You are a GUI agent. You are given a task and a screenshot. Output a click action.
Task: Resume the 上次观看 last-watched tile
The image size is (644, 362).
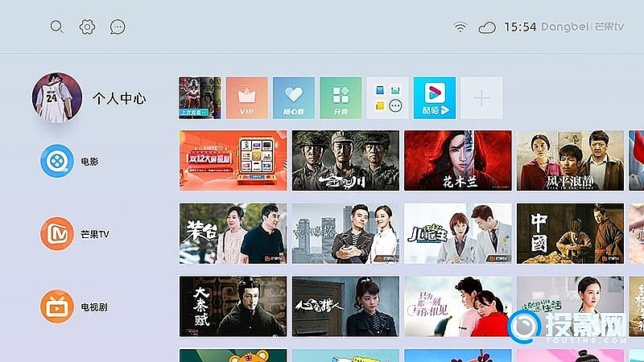click(x=200, y=97)
